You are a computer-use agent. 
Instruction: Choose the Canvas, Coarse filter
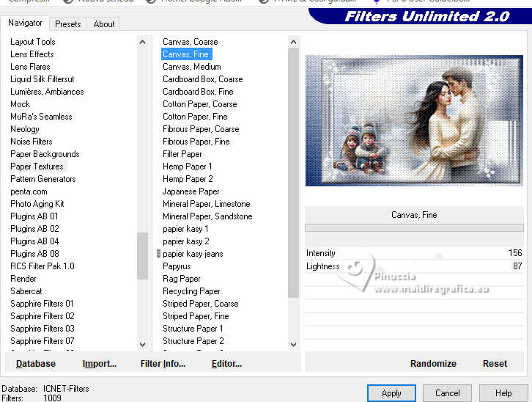191,42
